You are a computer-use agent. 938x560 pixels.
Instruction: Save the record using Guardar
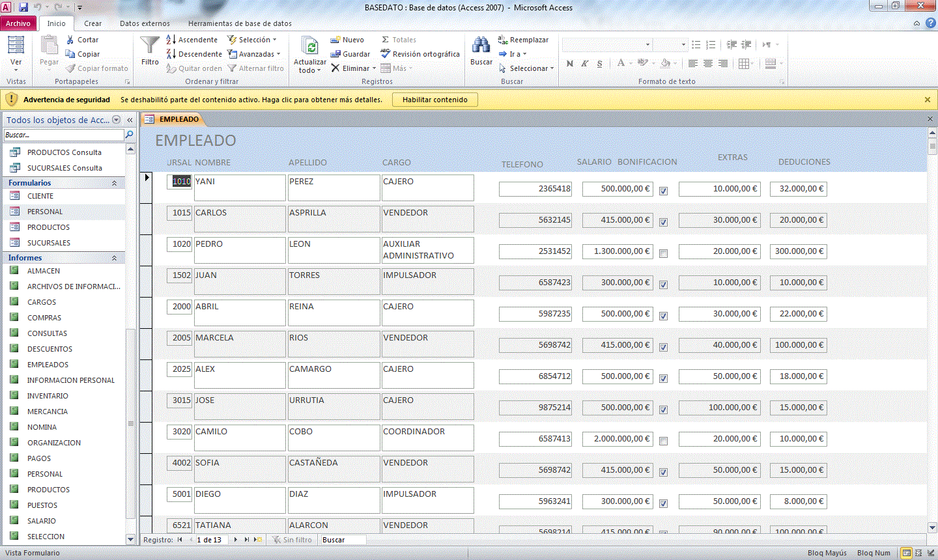[350, 53]
